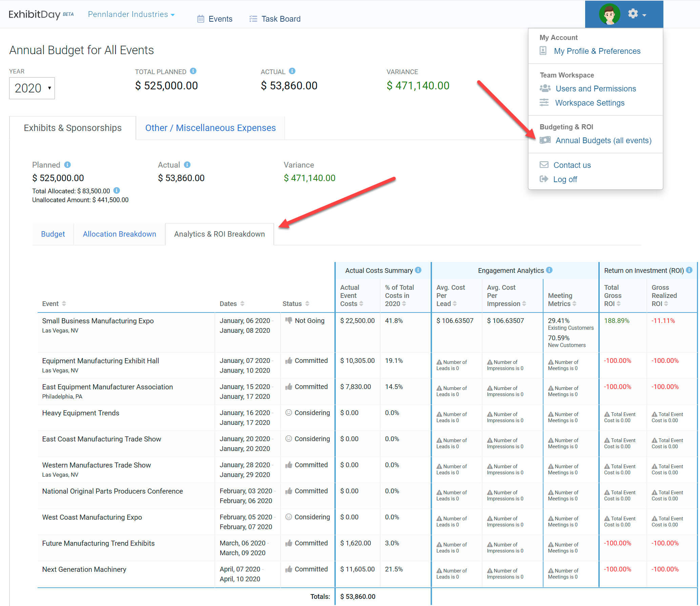Viewport: 700px width, 606px height.
Task: Sort table by Event column arrows
Action: point(64,304)
